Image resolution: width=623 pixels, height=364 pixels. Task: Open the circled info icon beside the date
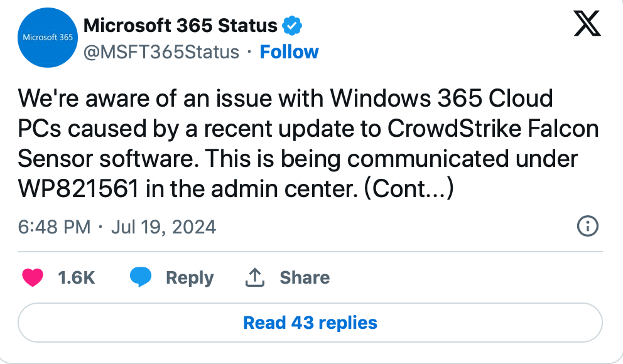[587, 227]
